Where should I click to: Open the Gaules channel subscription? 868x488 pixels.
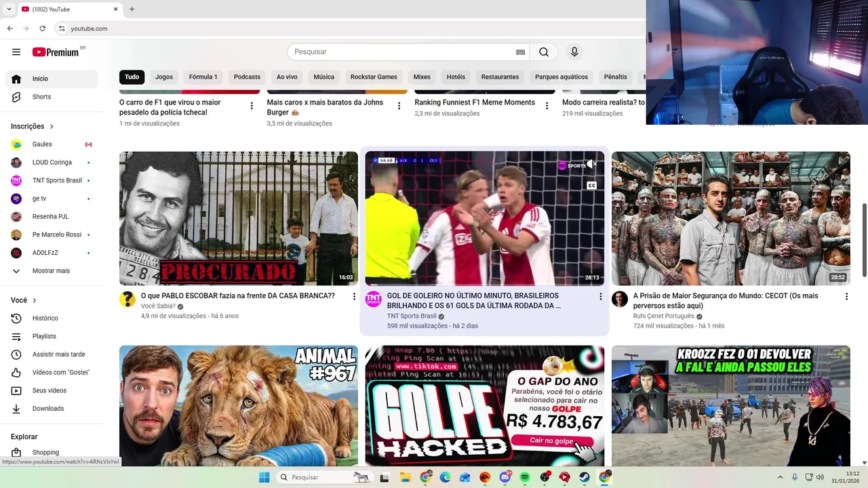pyautogui.click(x=52, y=144)
